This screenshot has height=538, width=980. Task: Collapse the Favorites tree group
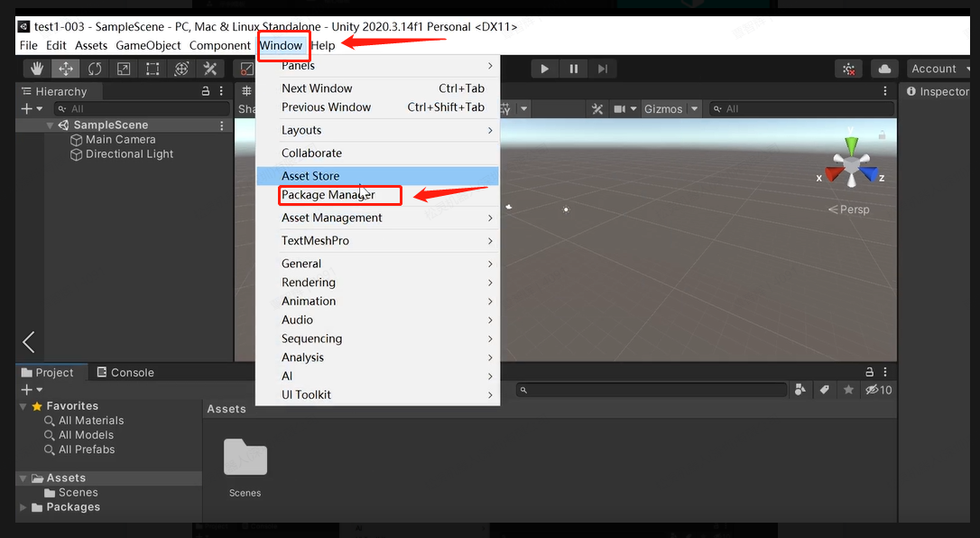coord(23,406)
